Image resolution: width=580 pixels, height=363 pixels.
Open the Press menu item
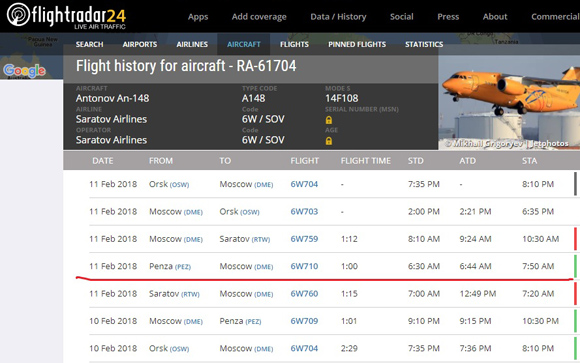click(448, 17)
